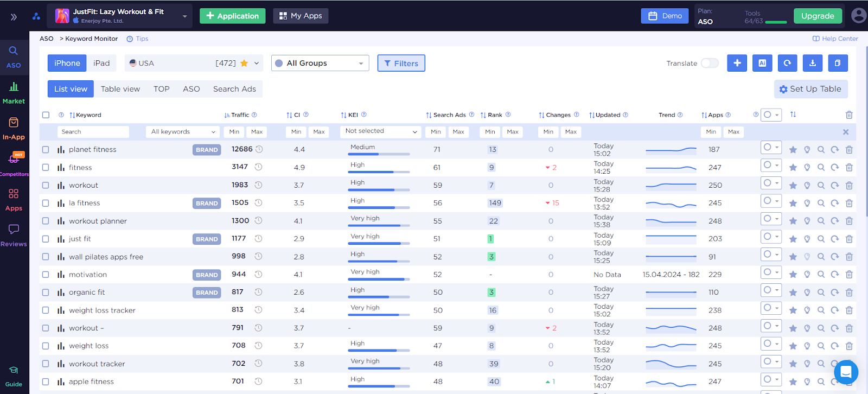868x394 pixels.
Task: Select the fitness row checkbox
Action: pos(46,168)
